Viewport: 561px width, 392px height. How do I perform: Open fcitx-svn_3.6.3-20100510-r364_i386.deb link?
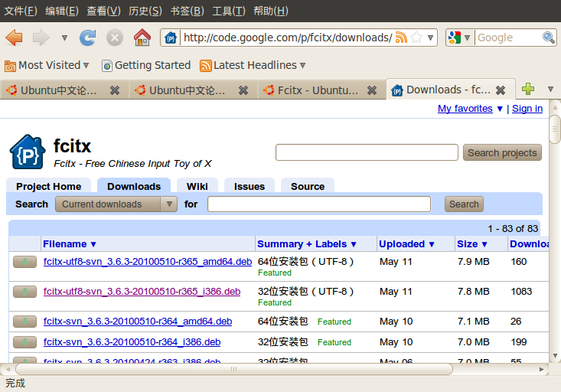coord(132,342)
